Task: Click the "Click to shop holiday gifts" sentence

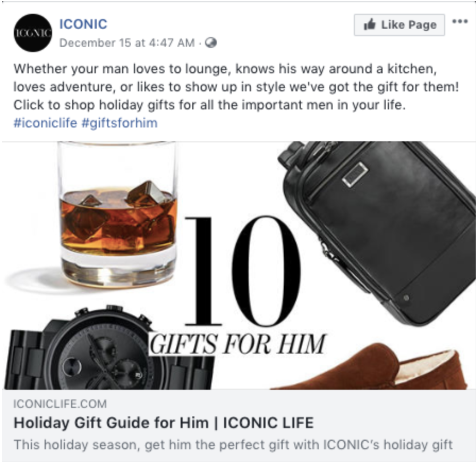Action: tap(209, 105)
